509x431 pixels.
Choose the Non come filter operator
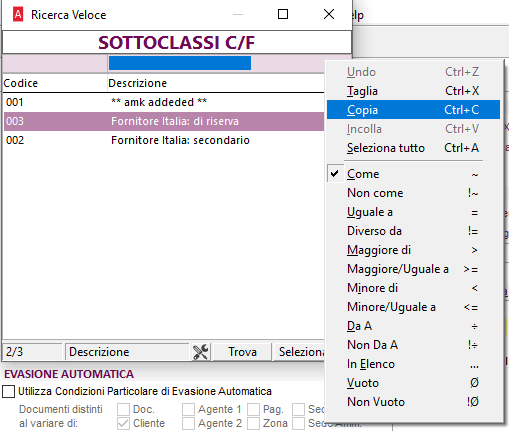[x=413, y=193]
